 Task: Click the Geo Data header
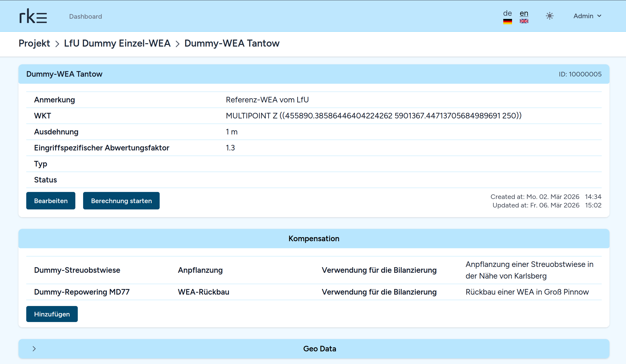320,349
